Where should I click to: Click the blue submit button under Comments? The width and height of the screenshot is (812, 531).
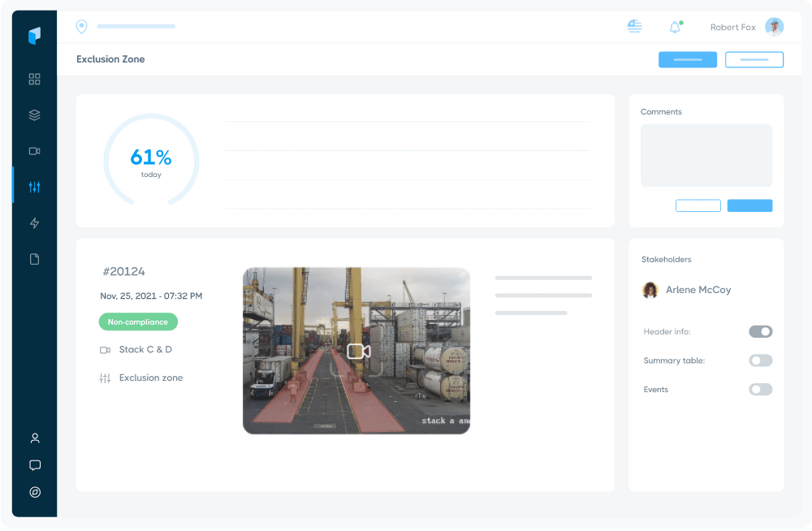click(x=749, y=205)
